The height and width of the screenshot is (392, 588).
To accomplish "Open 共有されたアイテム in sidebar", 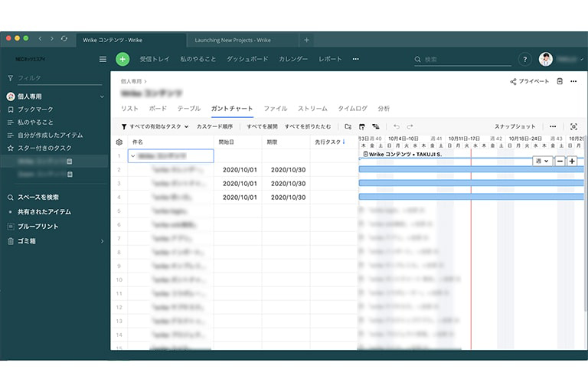I will 44,212.
